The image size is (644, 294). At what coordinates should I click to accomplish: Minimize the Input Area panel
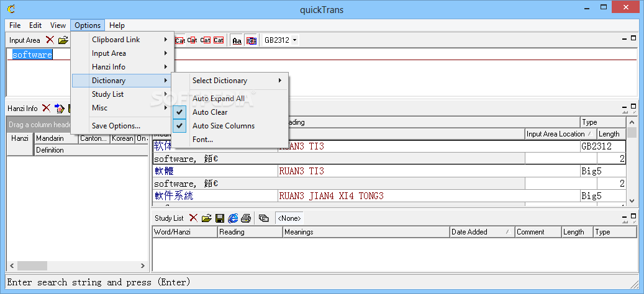(625, 38)
